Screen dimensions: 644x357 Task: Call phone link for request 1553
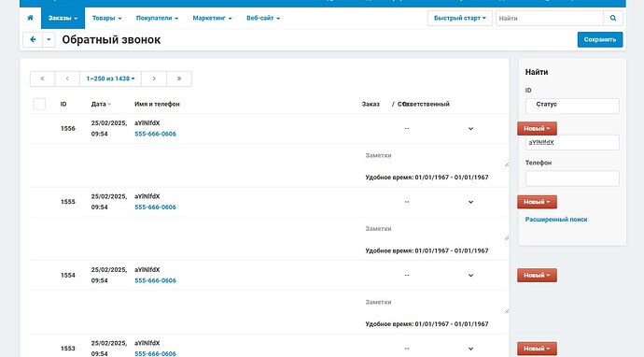point(155,353)
